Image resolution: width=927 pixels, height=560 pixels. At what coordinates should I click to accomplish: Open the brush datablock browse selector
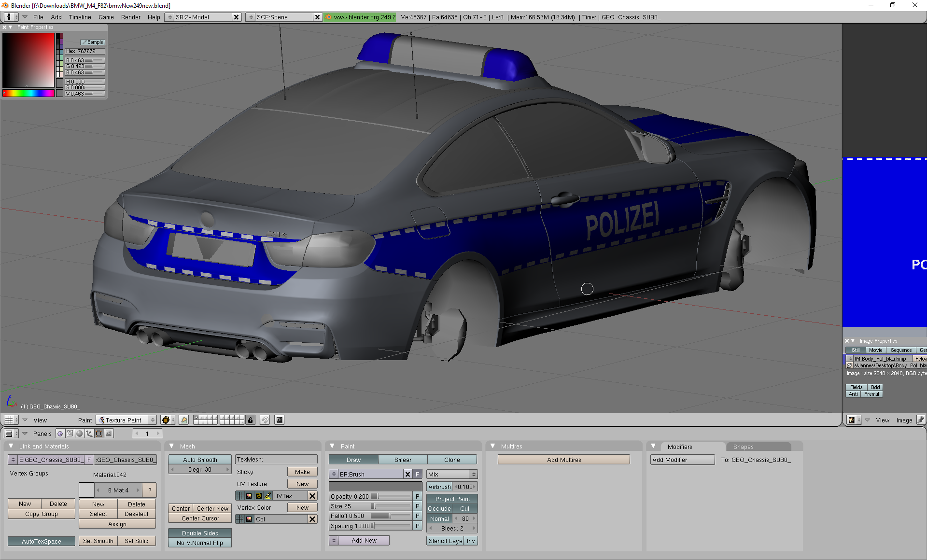(334, 474)
